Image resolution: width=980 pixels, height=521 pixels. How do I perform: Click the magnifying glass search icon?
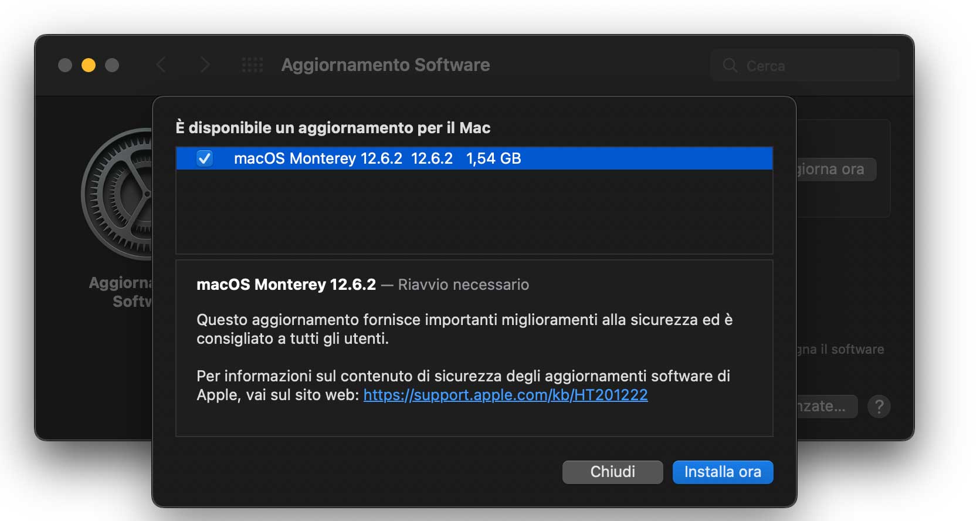(730, 65)
